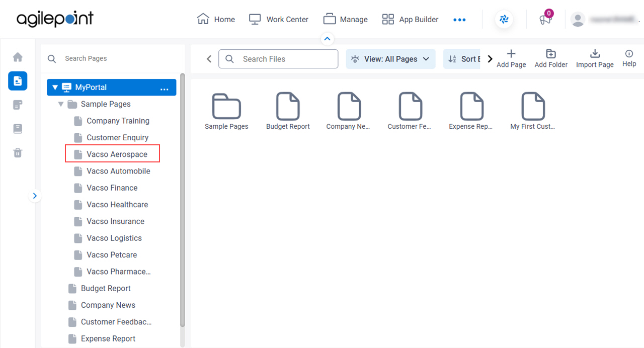Click the Search Pages field
The height and width of the screenshot is (348, 644).
tap(113, 58)
